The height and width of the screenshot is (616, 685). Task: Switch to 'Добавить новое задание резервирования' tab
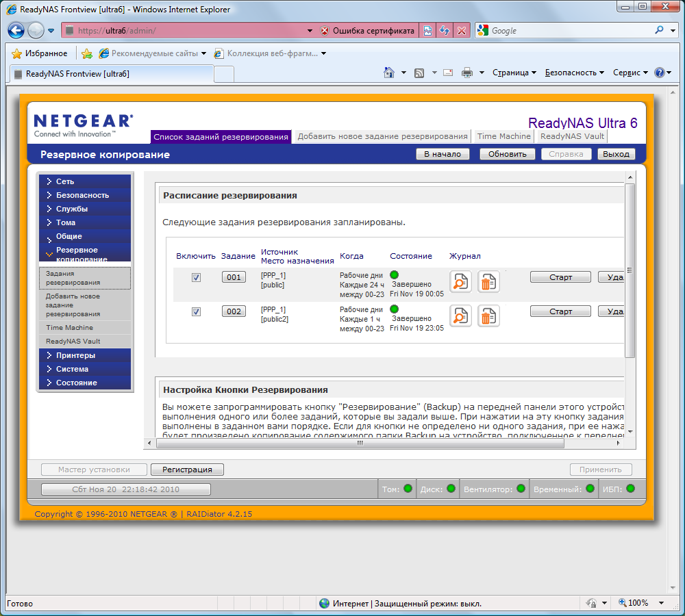(x=383, y=136)
